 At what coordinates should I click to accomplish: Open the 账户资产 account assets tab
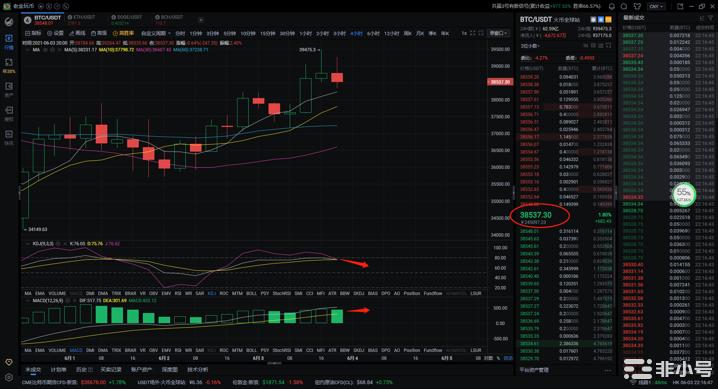pos(141,369)
